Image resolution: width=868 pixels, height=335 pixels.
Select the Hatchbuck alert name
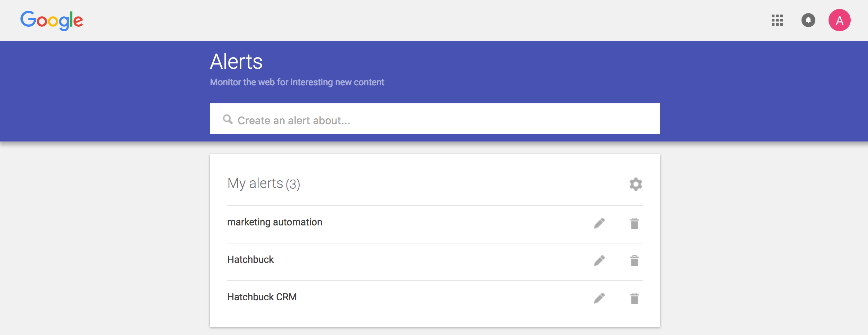pyautogui.click(x=250, y=260)
